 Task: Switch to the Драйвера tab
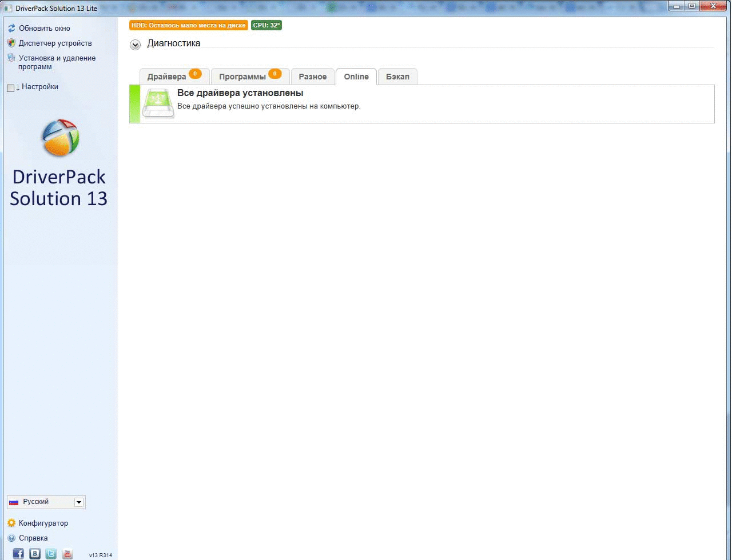pyautogui.click(x=174, y=76)
